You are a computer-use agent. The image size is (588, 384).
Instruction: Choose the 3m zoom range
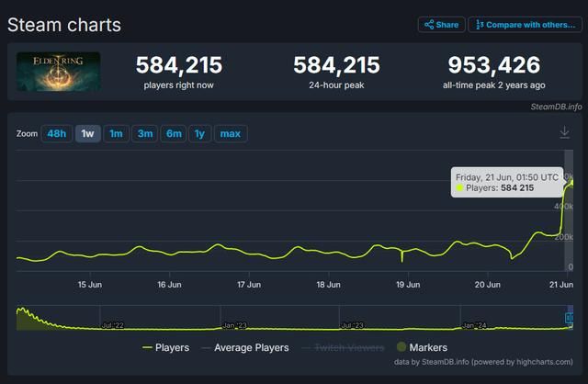pos(144,134)
